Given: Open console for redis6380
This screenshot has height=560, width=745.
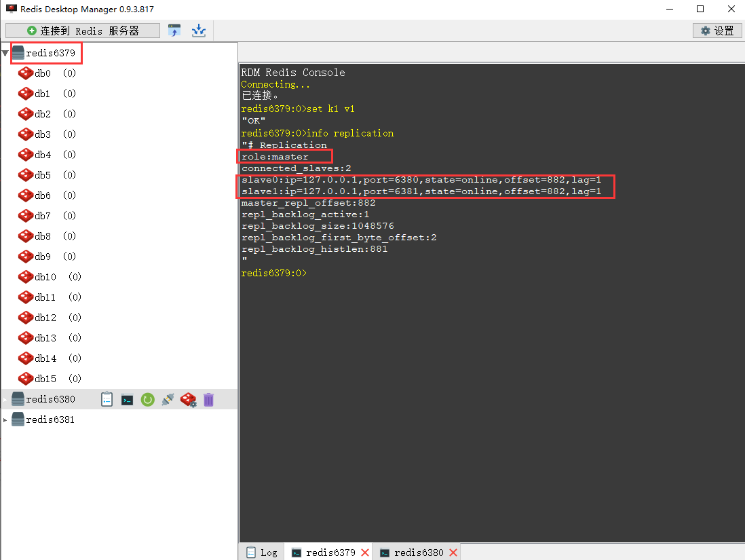Looking at the screenshot, I should click(128, 400).
